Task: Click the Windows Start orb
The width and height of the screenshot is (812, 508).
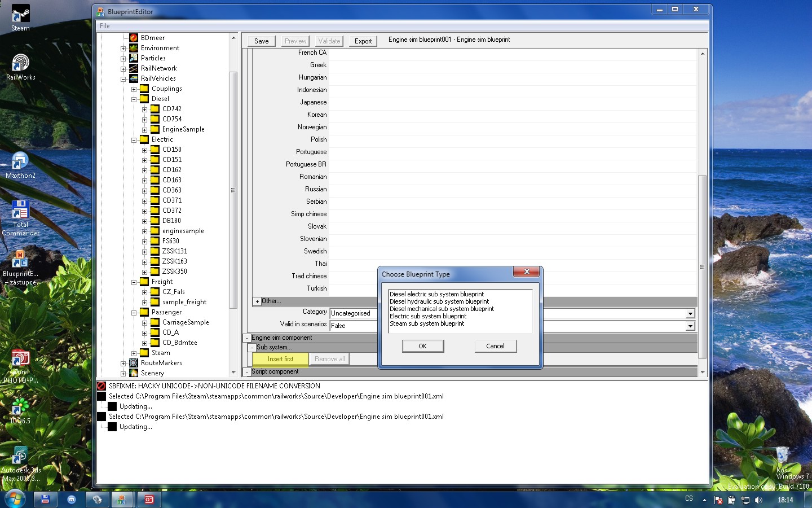Action: tap(15, 499)
